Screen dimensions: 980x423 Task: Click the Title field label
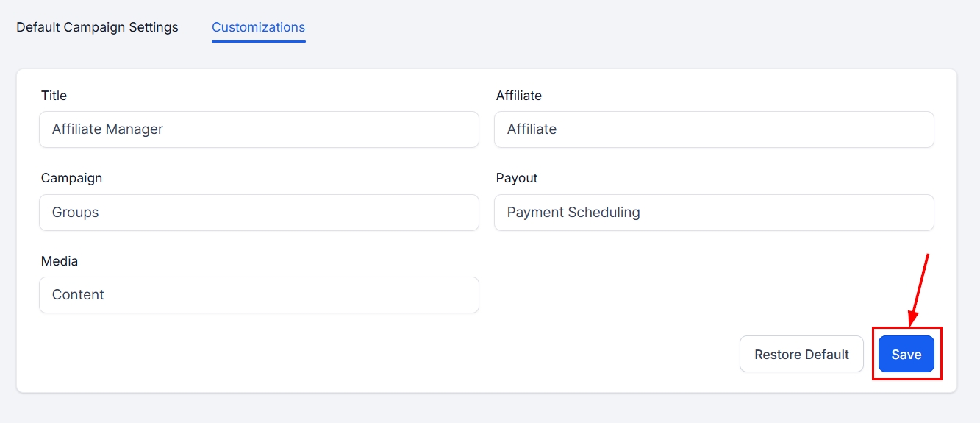pos(54,96)
